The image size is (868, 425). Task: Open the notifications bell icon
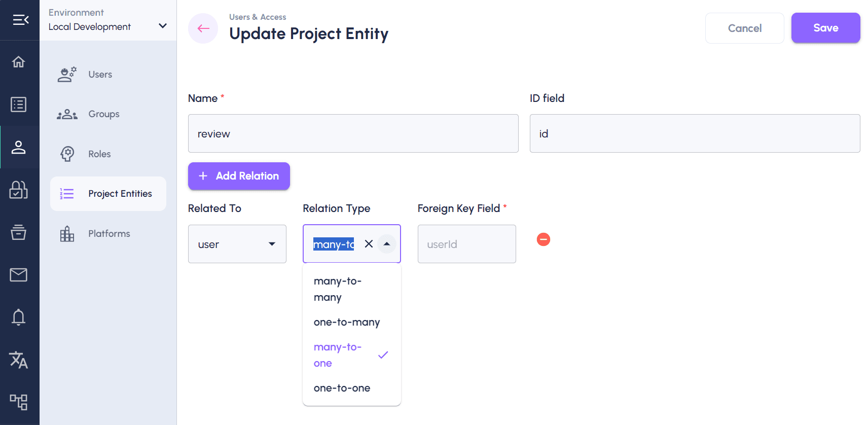pos(19,317)
